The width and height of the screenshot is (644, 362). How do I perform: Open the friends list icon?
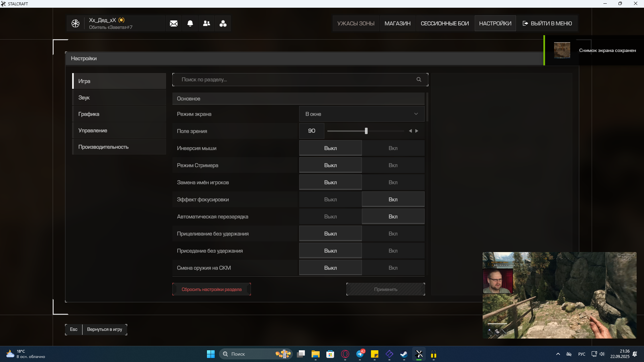click(x=206, y=23)
